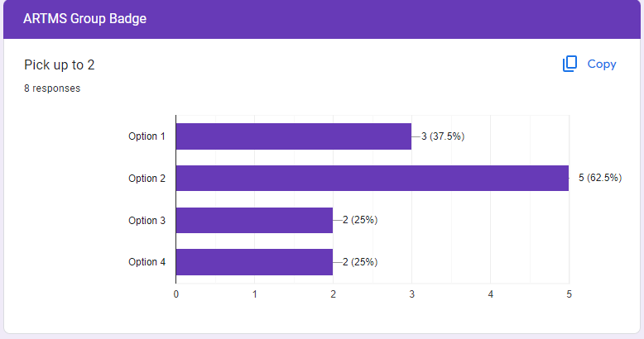
Task: Click the Option 3 axis label
Action: tap(147, 221)
